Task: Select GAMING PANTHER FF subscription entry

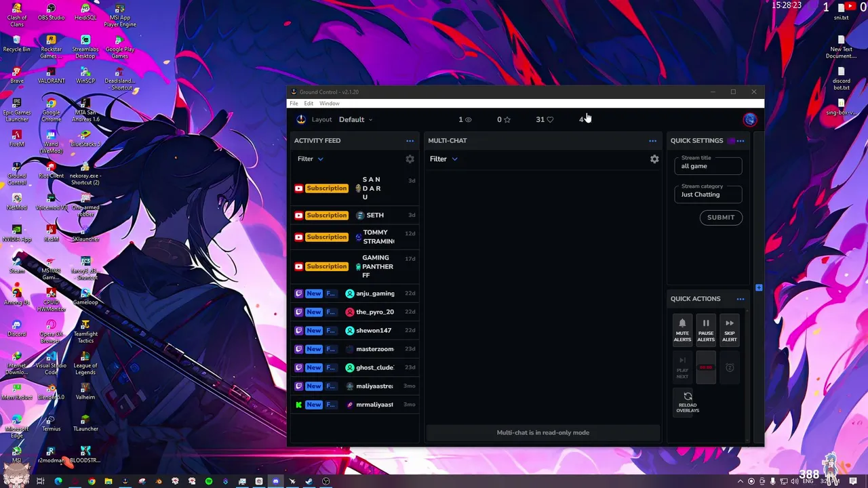Action: 355,266
